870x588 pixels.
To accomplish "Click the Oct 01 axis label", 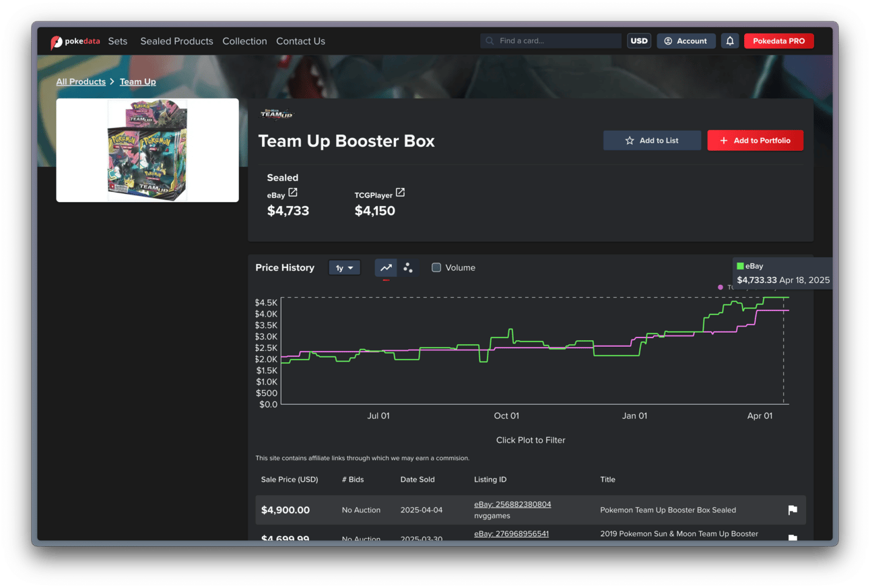I will 506,416.
